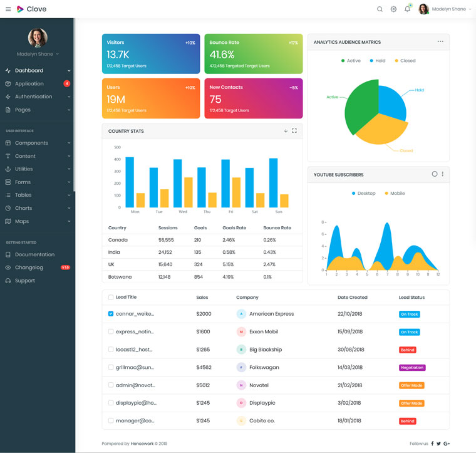Screen dimensions: 476x453
Task: Open the Twitter link in footer
Action: coord(439,444)
